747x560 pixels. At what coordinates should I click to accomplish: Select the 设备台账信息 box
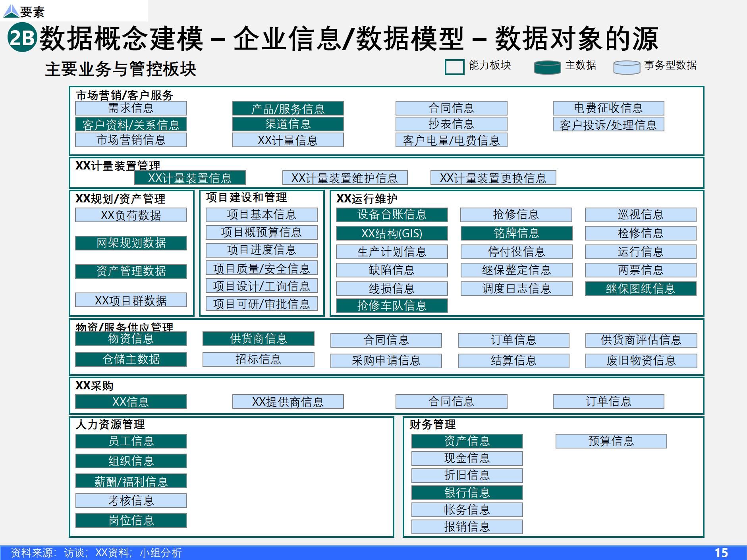[x=392, y=215]
